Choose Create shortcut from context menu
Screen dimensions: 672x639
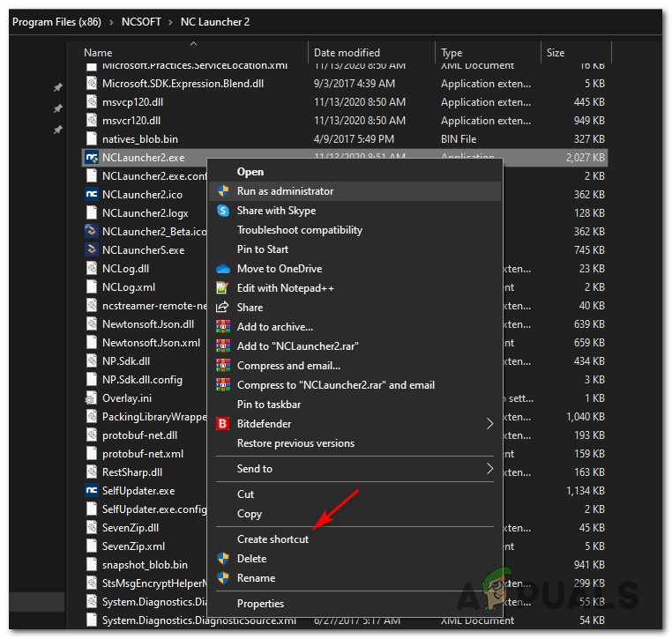pyautogui.click(x=273, y=539)
